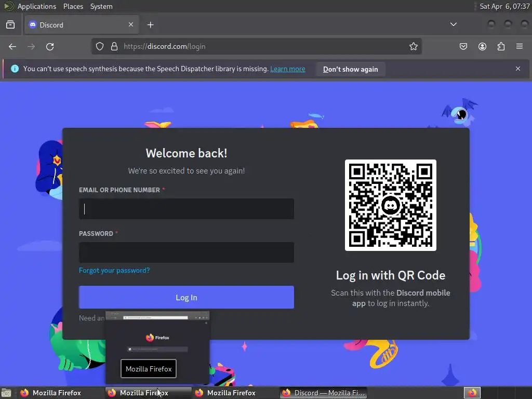Click the info icon in notification bar
Image resolution: width=532 pixels, height=399 pixels.
(15, 69)
